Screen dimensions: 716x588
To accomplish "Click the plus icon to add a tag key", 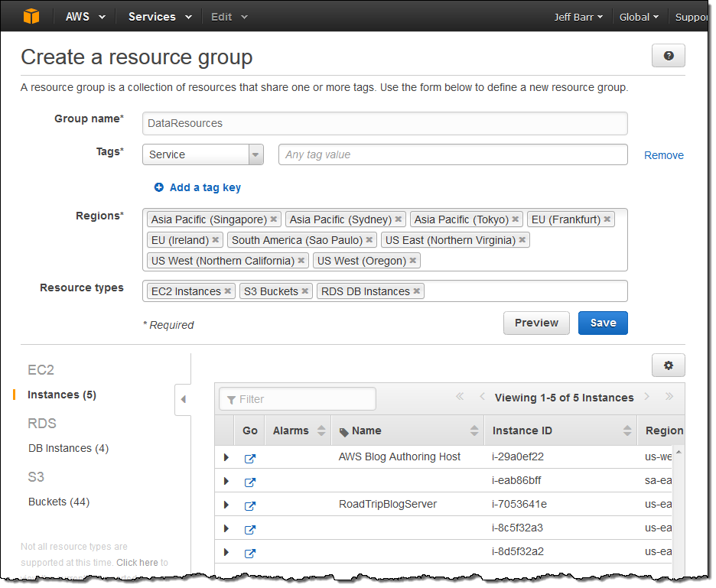I will tap(159, 187).
